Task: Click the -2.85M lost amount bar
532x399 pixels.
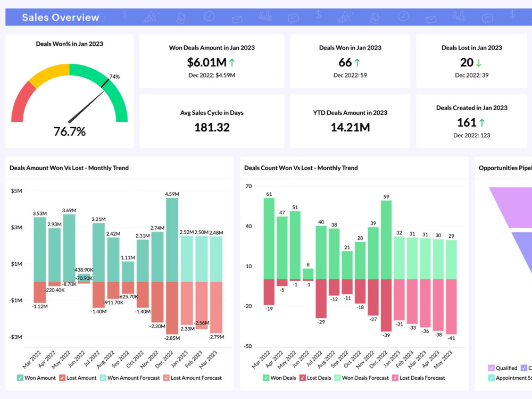Action: 172,308
